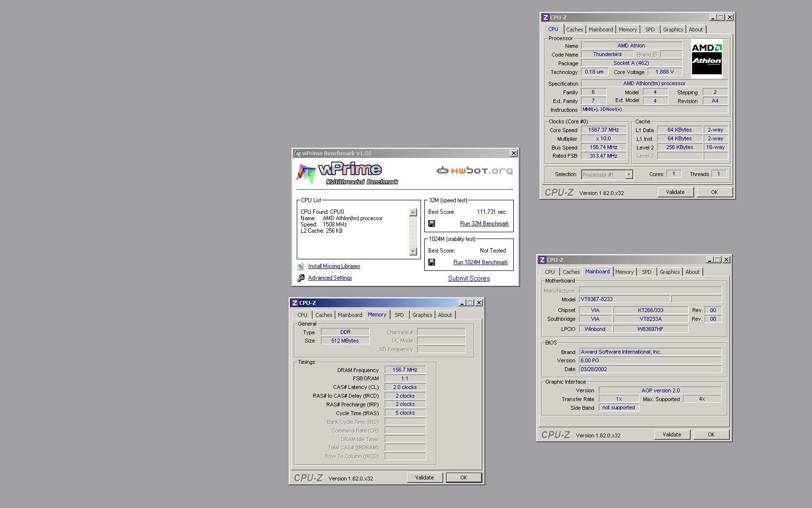The image size is (812, 508).
Task: Click the AMD Athlon processor logo
Action: click(x=706, y=59)
